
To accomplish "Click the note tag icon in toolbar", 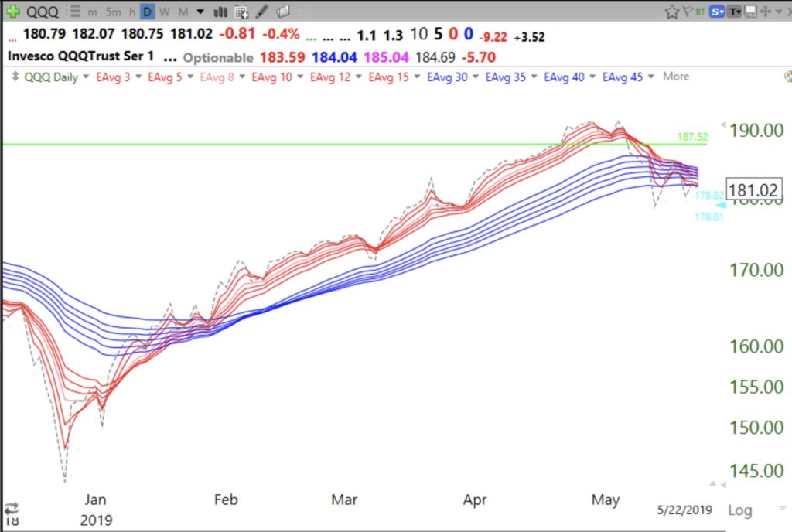I will pos(283,12).
